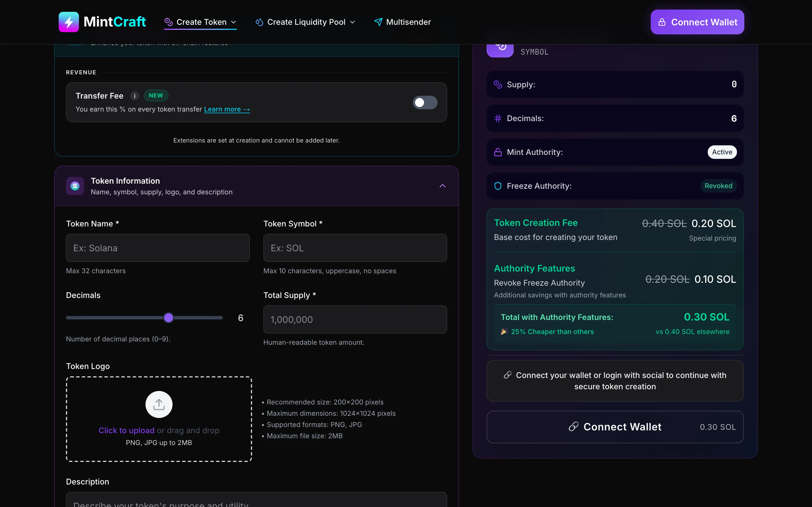Select the Multisender send icon

(x=378, y=22)
